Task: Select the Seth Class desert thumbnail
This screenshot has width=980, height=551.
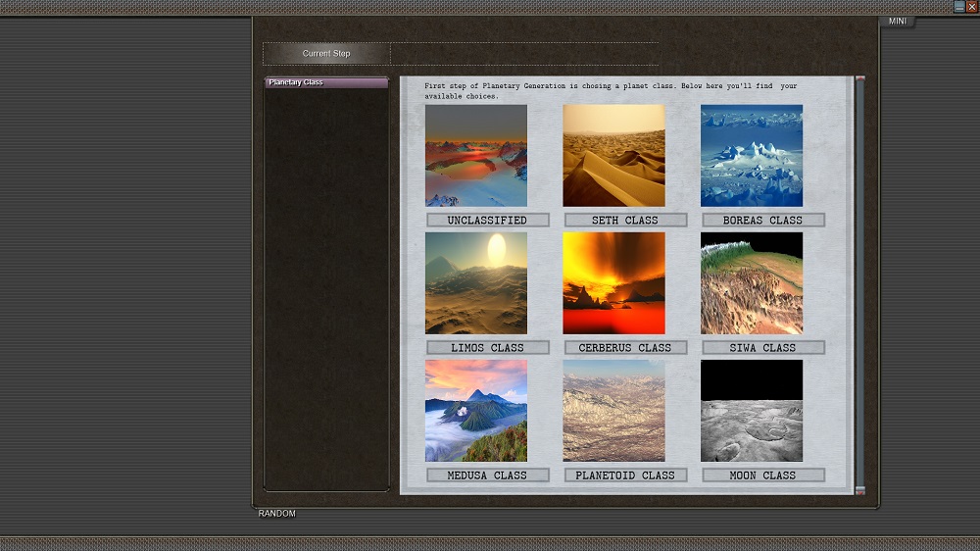Action: [613, 156]
